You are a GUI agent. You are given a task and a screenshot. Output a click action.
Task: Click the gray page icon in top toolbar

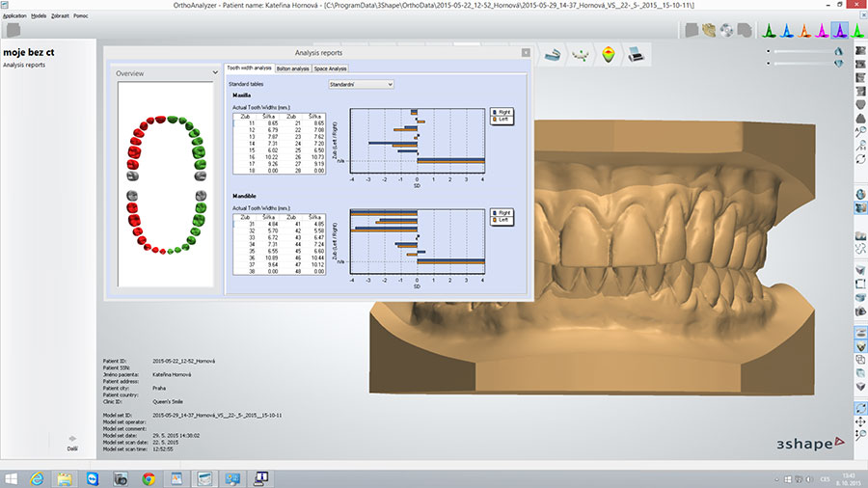[692, 31]
